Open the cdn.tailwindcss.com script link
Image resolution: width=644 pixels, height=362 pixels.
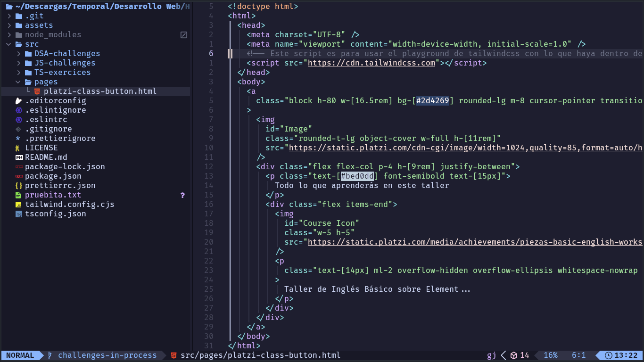click(371, 63)
